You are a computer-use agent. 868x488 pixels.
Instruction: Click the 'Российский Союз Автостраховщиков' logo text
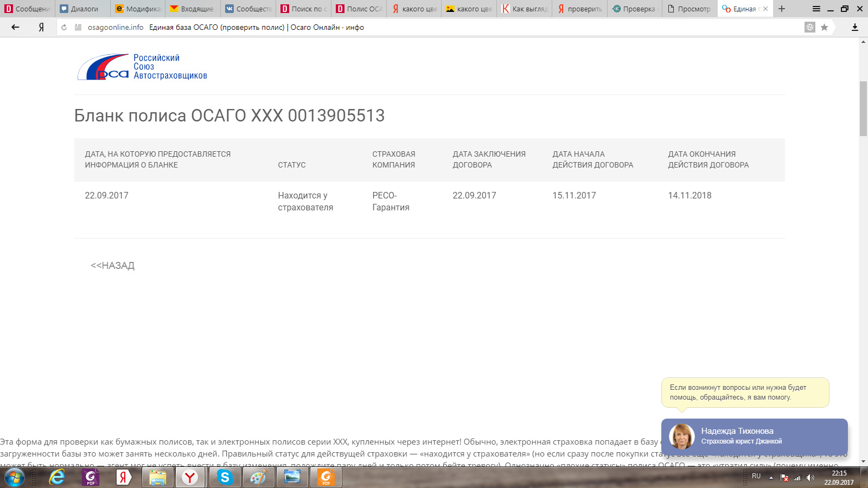point(170,67)
